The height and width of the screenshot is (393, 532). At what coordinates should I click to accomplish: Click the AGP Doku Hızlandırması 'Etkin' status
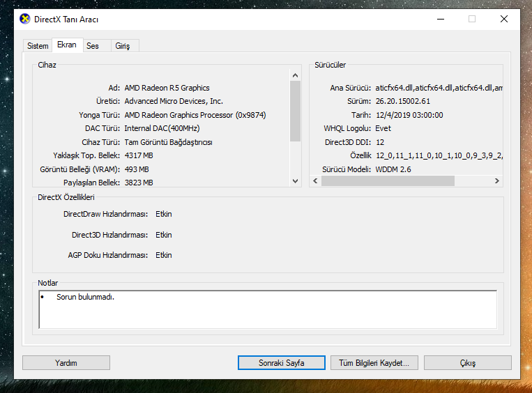coord(164,255)
